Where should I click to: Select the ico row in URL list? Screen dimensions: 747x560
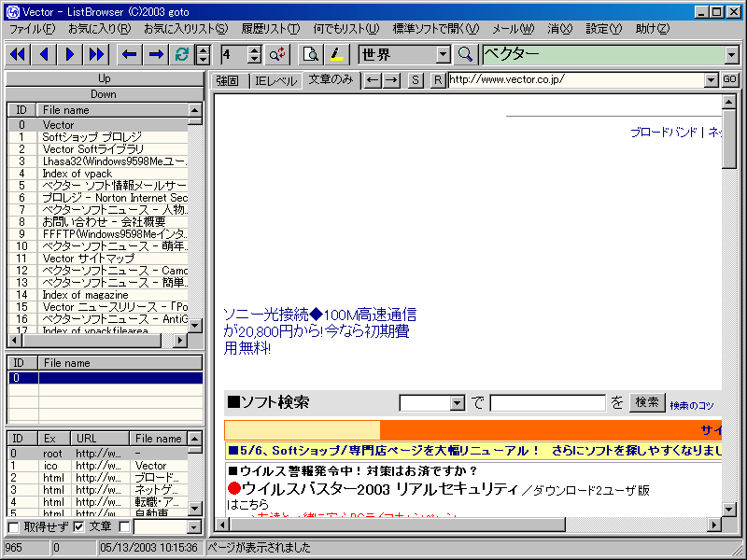tap(98, 465)
